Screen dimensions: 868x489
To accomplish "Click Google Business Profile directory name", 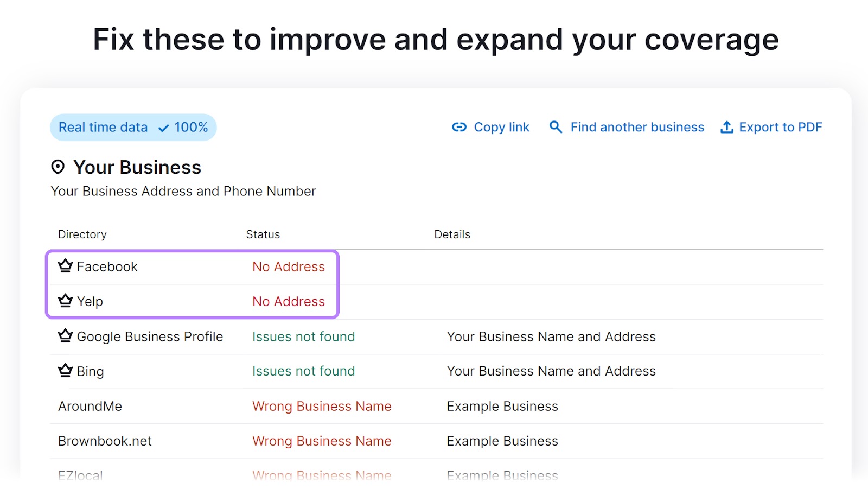I will (150, 337).
